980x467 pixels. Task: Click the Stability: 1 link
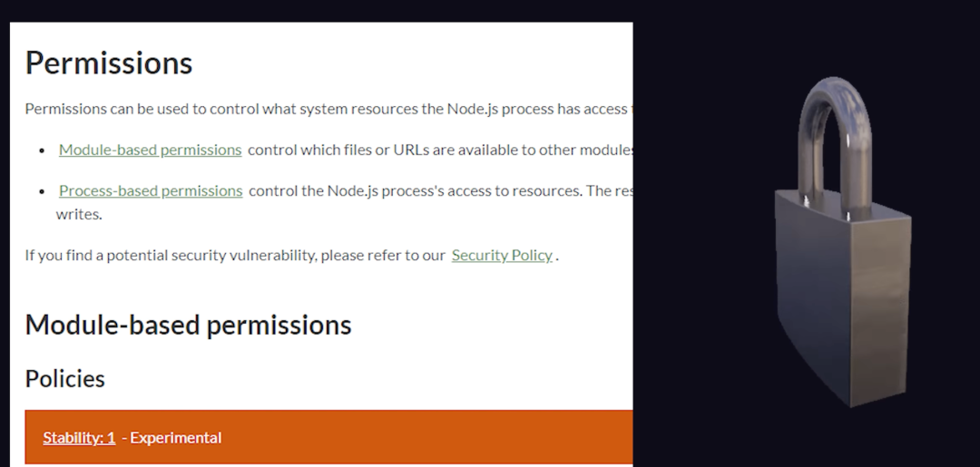(x=79, y=438)
